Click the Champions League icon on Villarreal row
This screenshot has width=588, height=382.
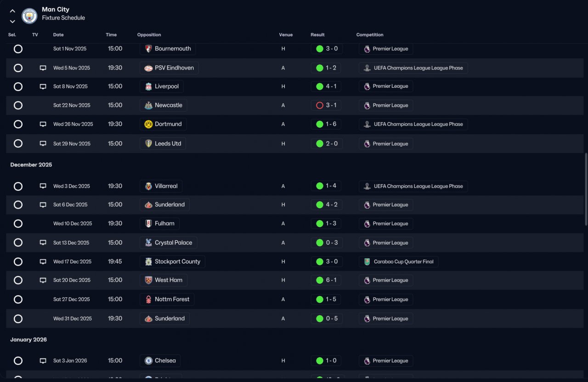pos(367,186)
